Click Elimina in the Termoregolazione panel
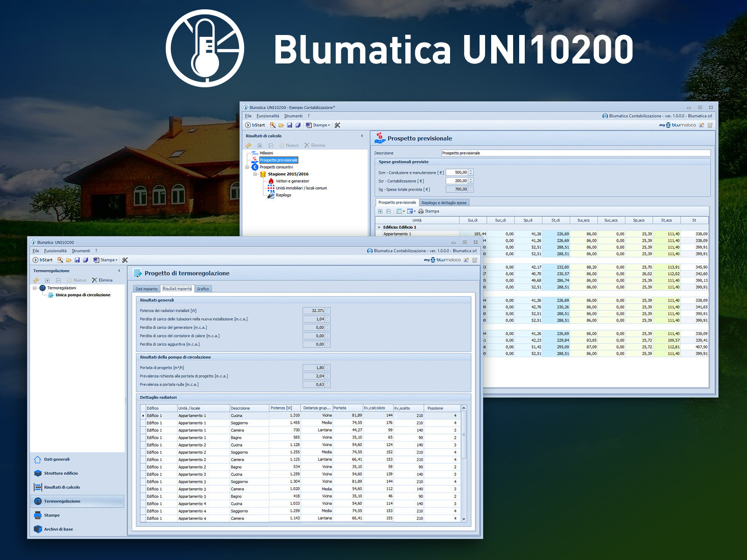The width and height of the screenshot is (747, 560). tap(102, 280)
